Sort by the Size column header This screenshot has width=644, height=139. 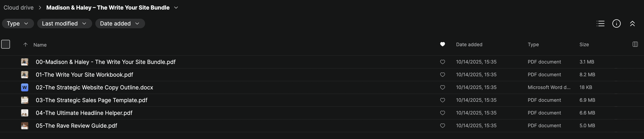click(584, 44)
